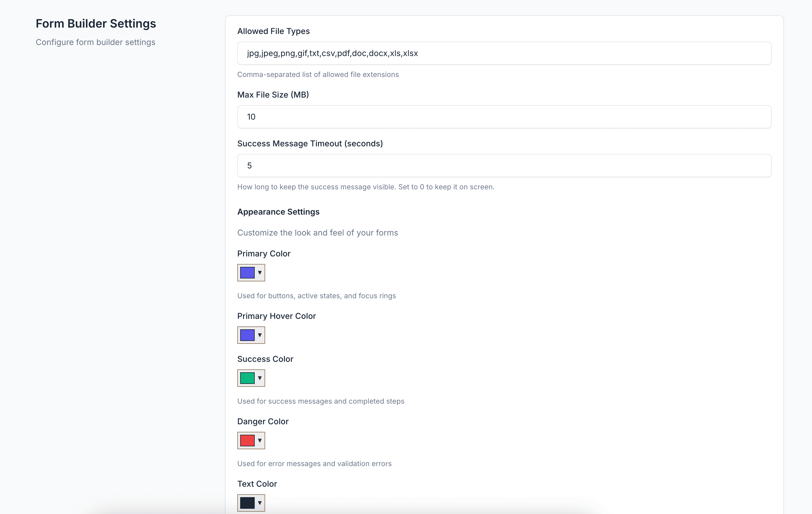Expand the Text Color dropdown arrow
The image size is (812, 514).
tap(260, 503)
